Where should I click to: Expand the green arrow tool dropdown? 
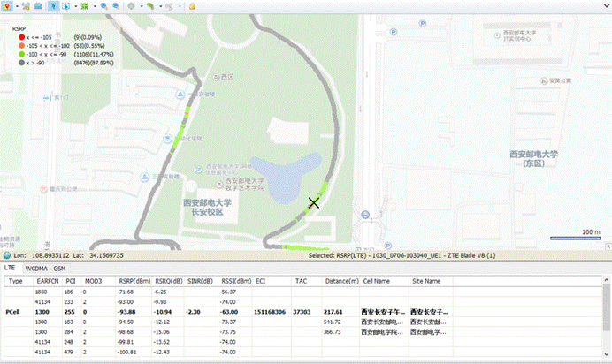(x=160, y=6)
